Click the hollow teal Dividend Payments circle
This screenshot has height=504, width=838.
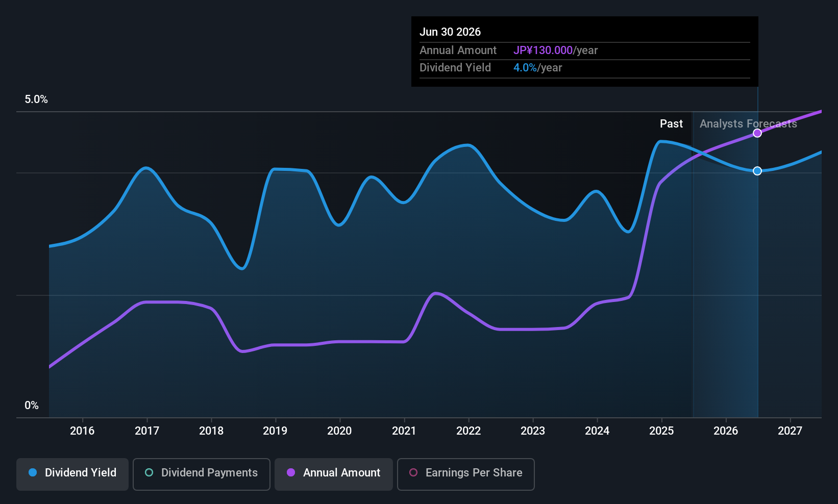coord(149,472)
